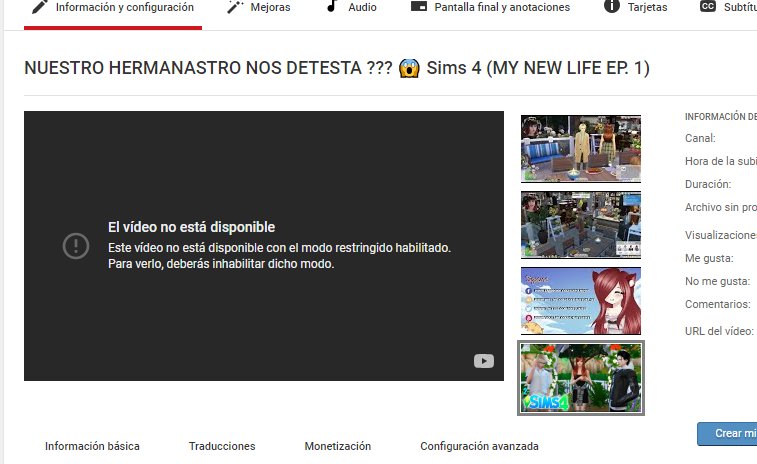
Task: Click the pencil icon beside Información y configuración
Action: coord(40,7)
